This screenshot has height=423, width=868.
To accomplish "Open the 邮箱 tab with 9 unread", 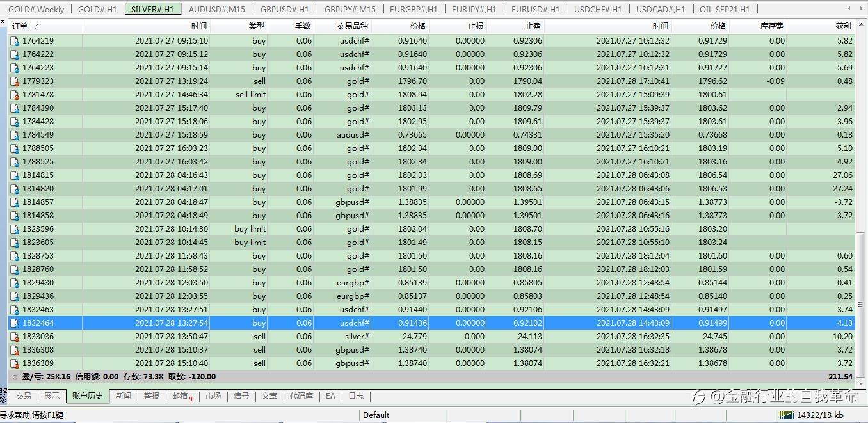I will coord(182,396).
